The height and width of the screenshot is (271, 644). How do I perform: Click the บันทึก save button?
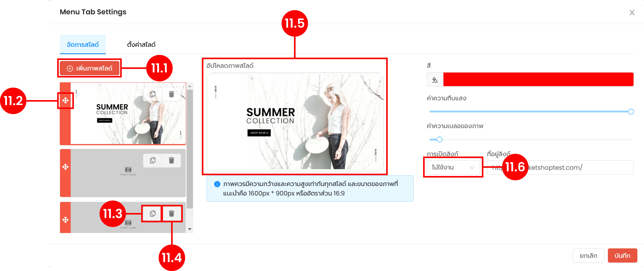click(622, 256)
